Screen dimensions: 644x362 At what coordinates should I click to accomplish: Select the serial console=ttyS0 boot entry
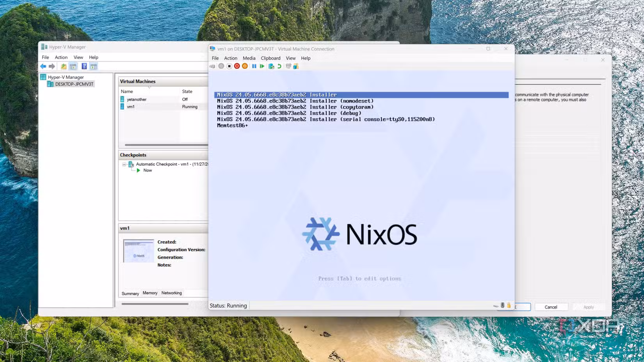(x=326, y=119)
